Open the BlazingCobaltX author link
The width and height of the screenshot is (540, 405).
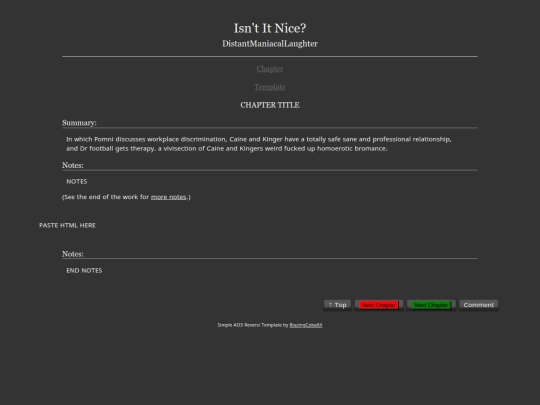click(x=306, y=325)
